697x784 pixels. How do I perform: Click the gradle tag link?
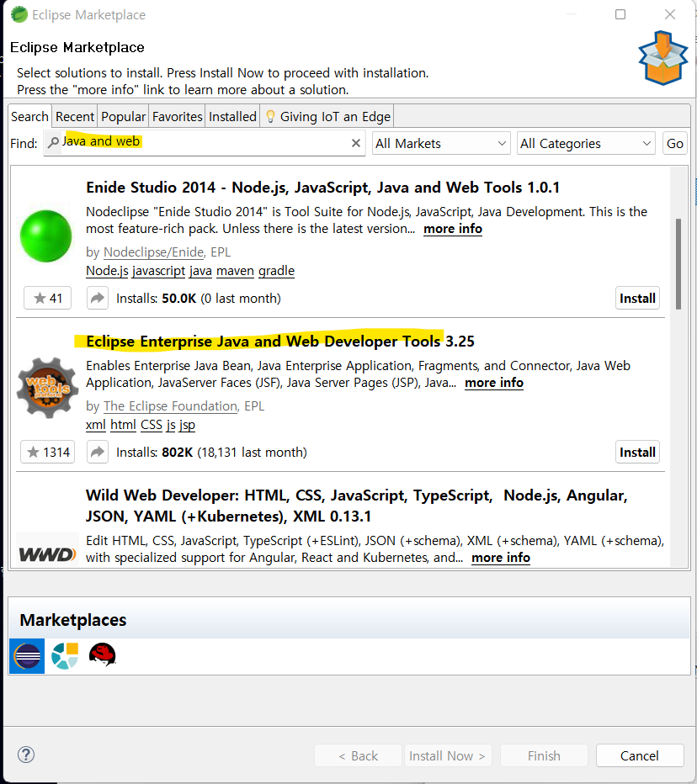click(x=276, y=271)
